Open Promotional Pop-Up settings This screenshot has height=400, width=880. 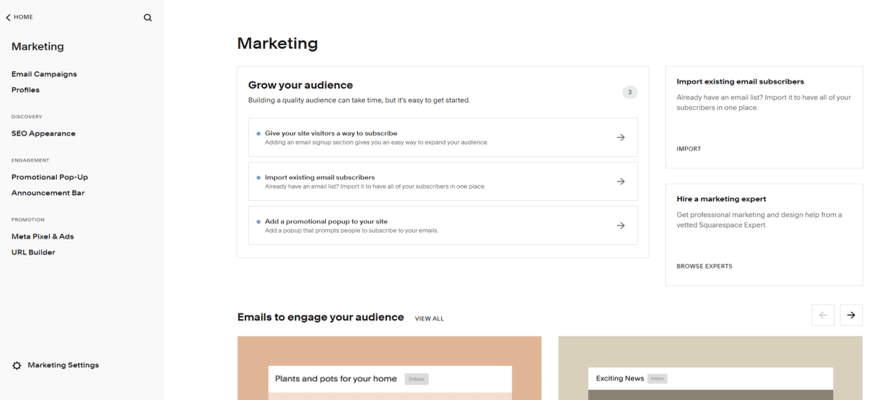pyautogui.click(x=49, y=177)
